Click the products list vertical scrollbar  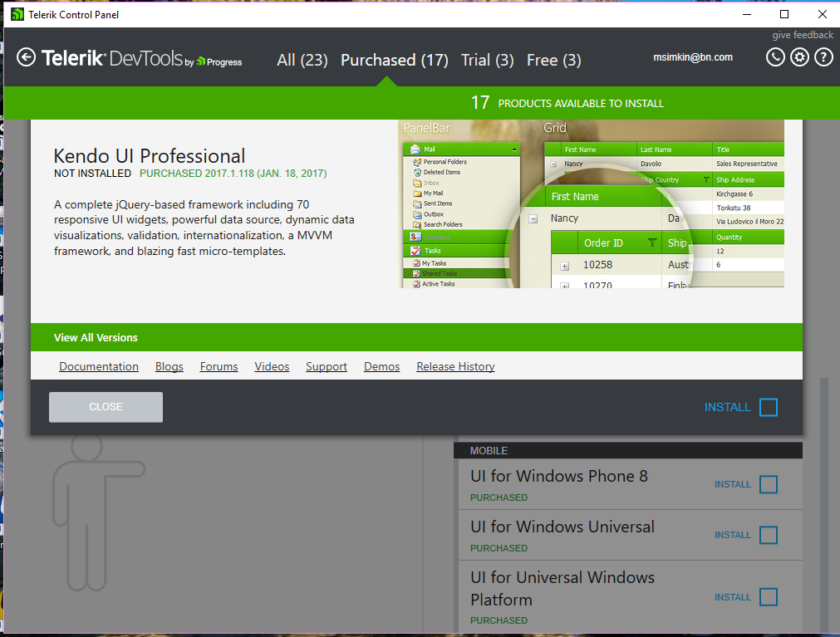point(824,503)
